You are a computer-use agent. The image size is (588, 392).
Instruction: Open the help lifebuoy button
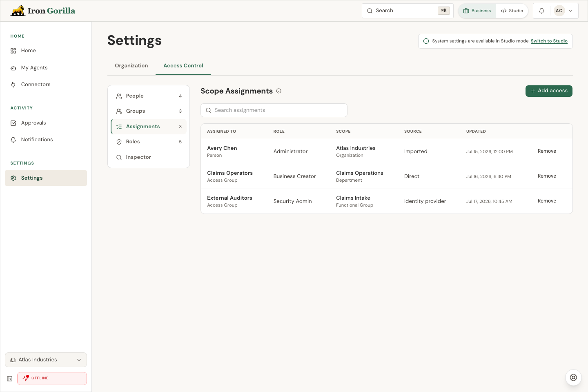point(573,377)
